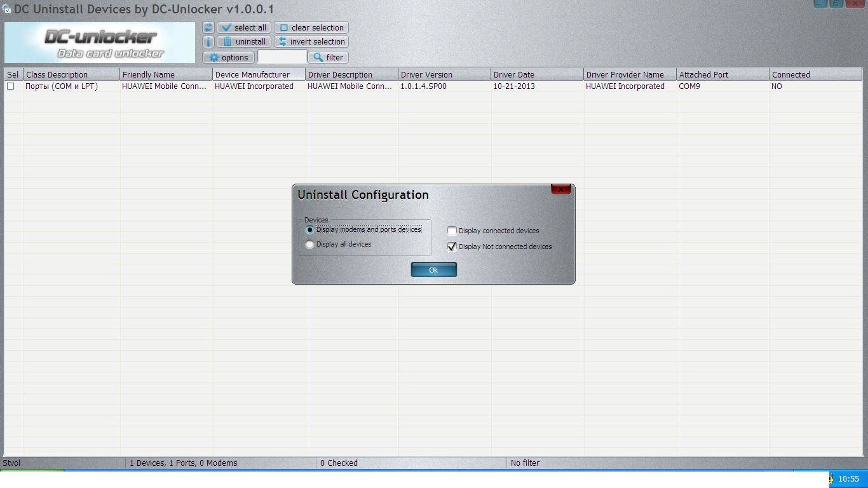The image size is (868, 488).
Task: Sort by Connected column header
Action: (x=816, y=74)
